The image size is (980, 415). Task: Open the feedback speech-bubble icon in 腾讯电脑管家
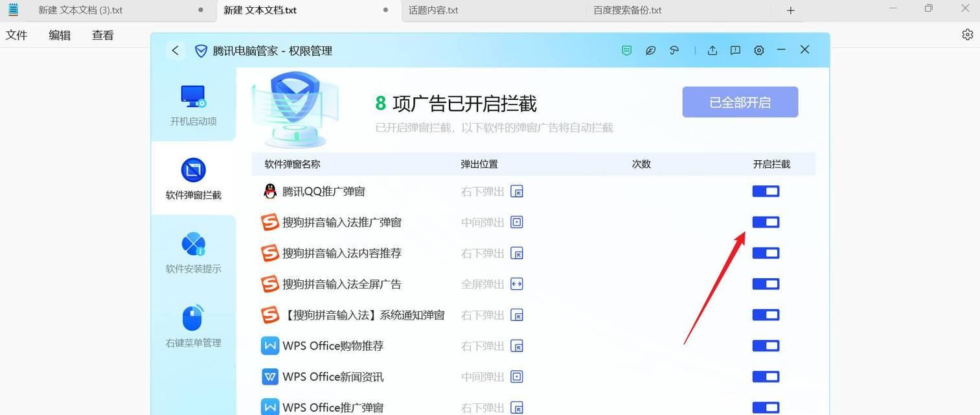[735, 51]
